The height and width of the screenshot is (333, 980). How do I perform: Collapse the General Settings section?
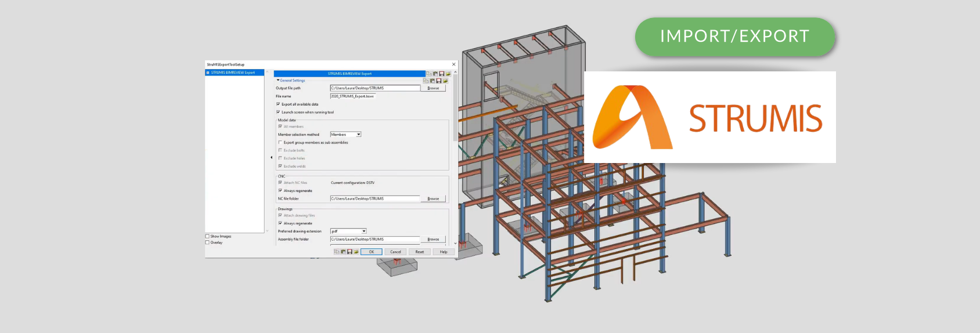[278, 81]
